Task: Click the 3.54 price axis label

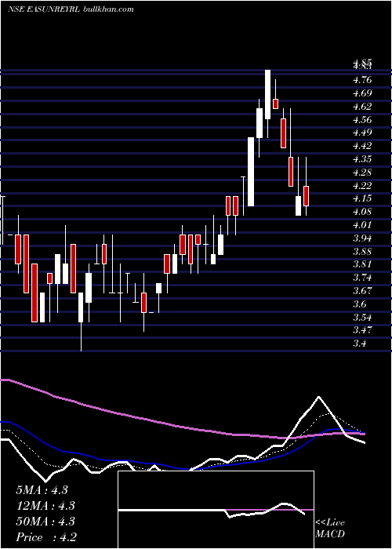Action: pos(362,317)
